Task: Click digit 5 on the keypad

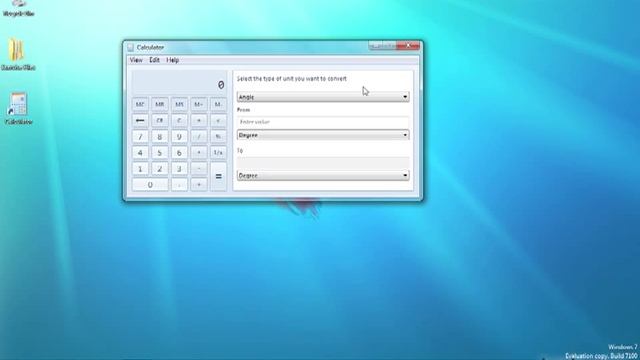Action: [x=160, y=153]
